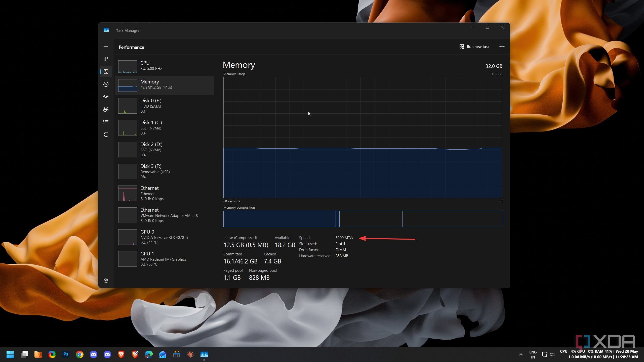Go to the Processes page icon
644x362 pixels.
pyautogui.click(x=106, y=59)
